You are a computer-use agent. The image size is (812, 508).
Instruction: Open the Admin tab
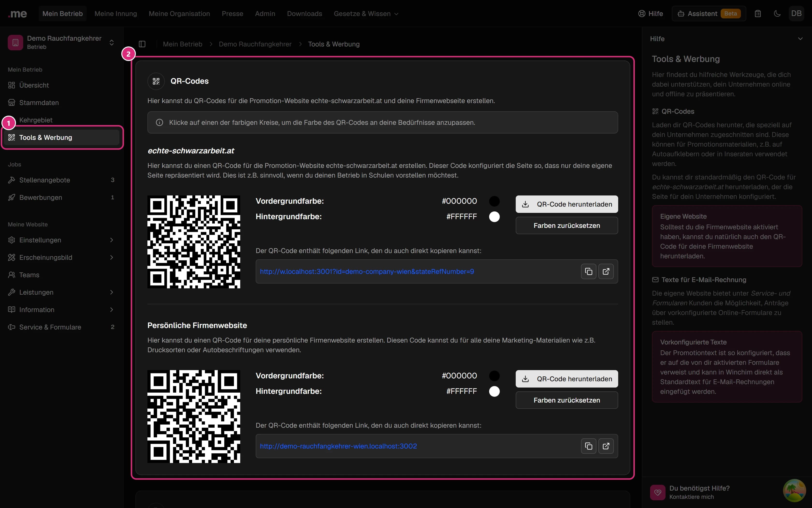tap(265, 14)
